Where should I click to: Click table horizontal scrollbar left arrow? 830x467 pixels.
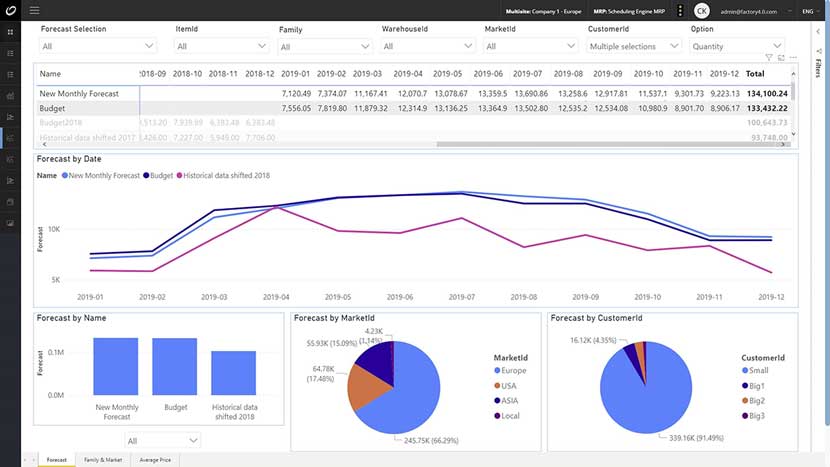click(x=44, y=144)
